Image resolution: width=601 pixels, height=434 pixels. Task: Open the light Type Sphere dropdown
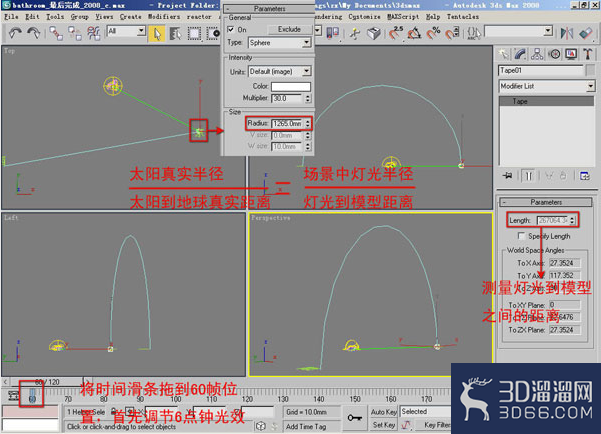click(x=280, y=43)
